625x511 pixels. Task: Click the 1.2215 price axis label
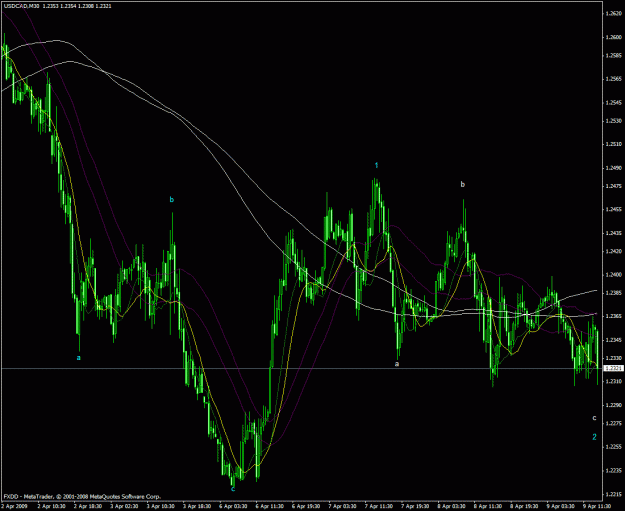(613, 494)
